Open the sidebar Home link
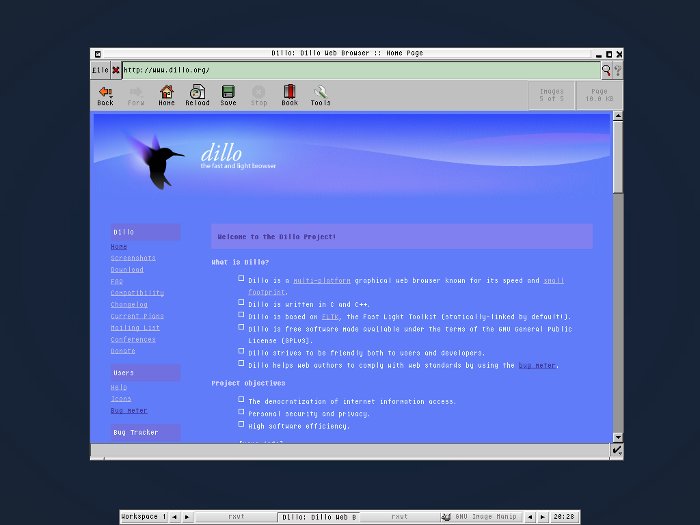This screenshot has height=525, width=700. point(119,246)
